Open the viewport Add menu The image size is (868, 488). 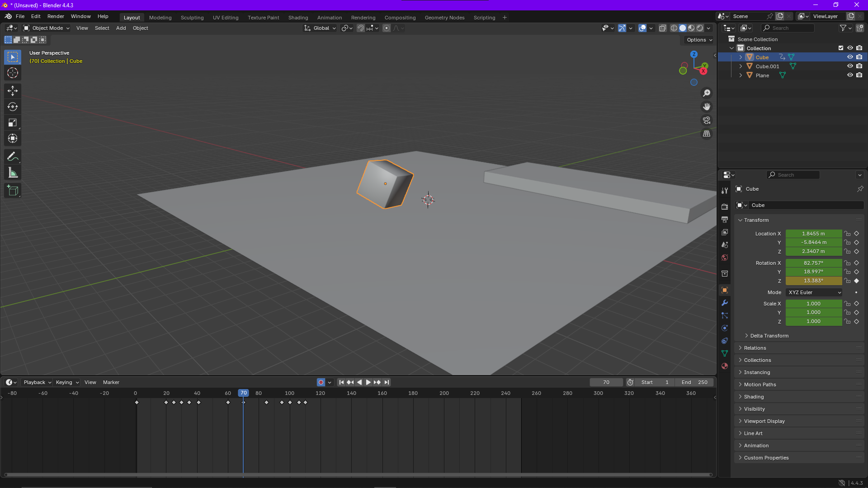pyautogui.click(x=121, y=28)
